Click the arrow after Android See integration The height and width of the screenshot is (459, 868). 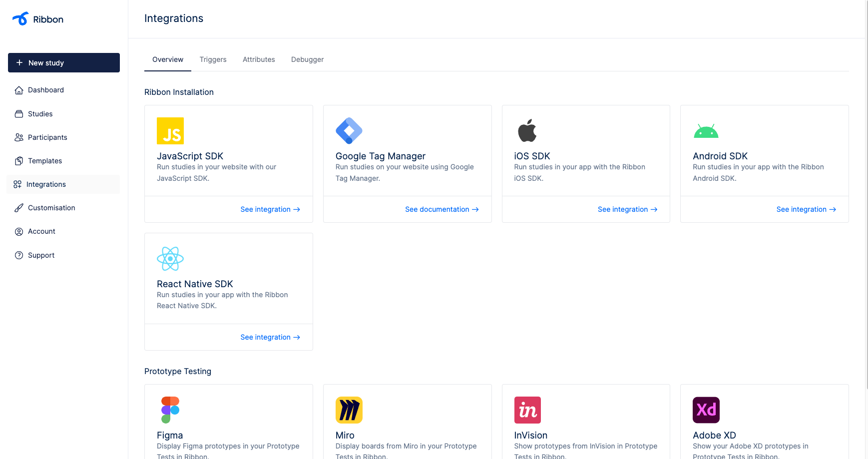coord(833,209)
